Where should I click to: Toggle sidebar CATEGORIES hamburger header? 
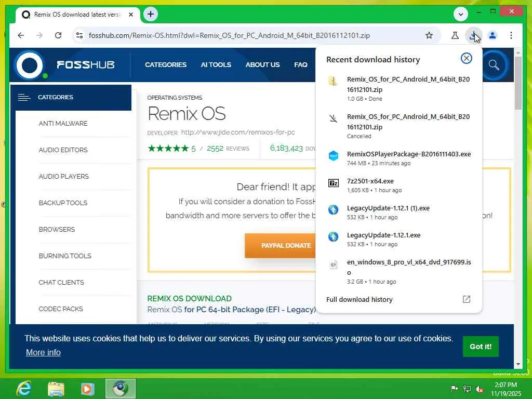71,97
